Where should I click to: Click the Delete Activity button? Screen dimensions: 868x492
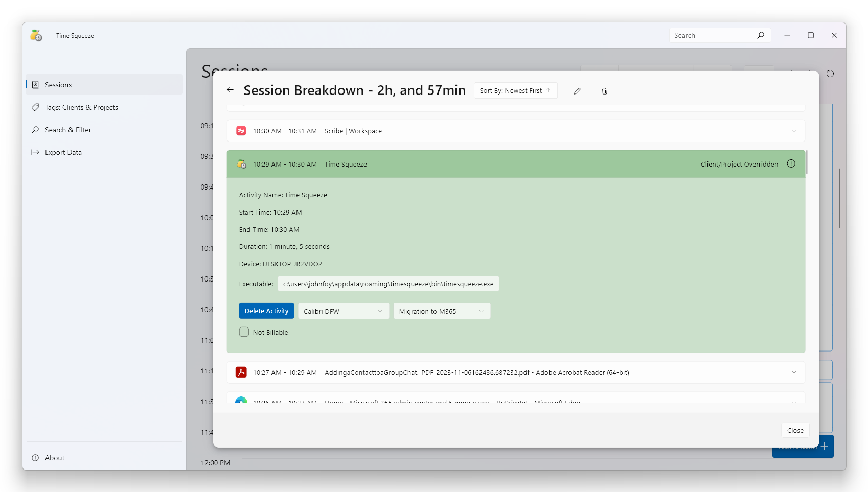point(266,311)
